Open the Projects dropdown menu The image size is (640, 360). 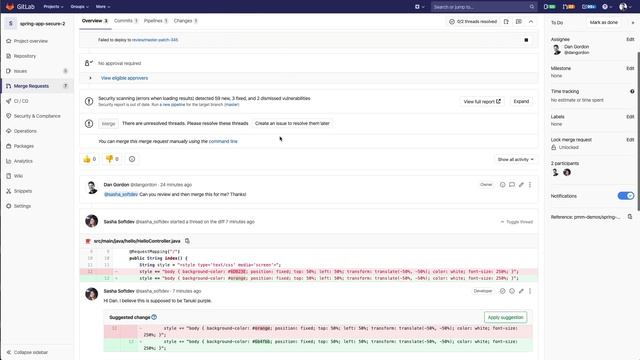point(53,7)
